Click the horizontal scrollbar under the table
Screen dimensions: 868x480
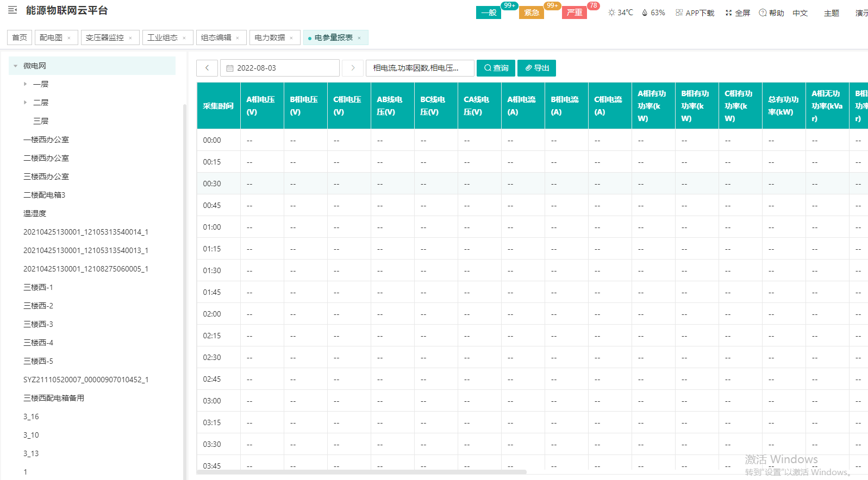(x=361, y=472)
